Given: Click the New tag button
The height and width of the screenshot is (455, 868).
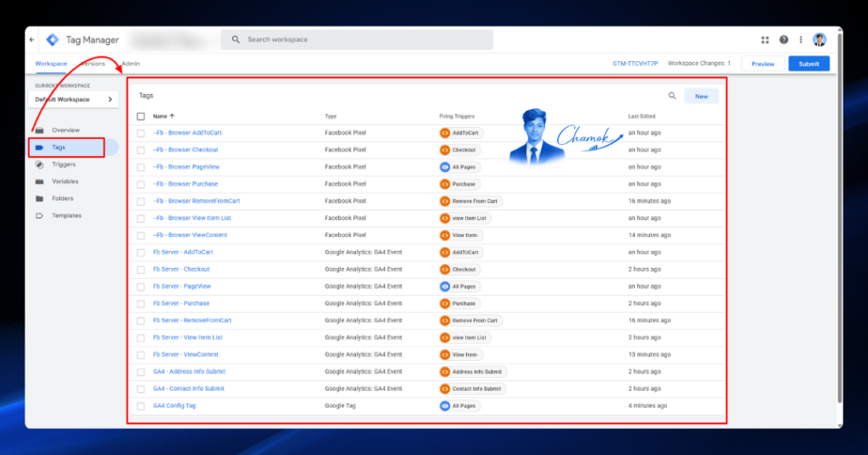Looking at the screenshot, I should pyautogui.click(x=701, y=97).
